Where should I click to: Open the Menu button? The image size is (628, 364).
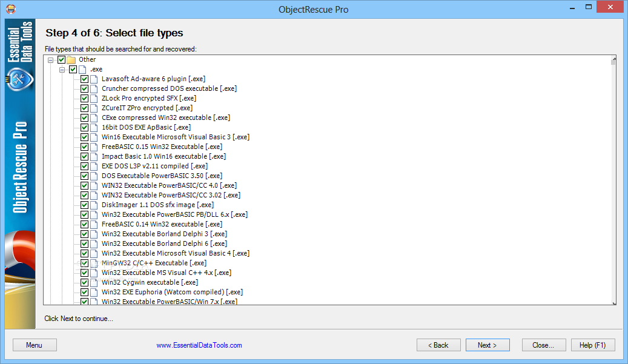[35, 345]
